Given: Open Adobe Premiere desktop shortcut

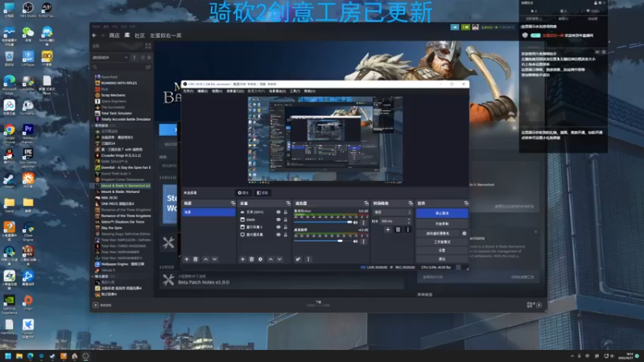Looking at the screenshot, I should [28, 134].
